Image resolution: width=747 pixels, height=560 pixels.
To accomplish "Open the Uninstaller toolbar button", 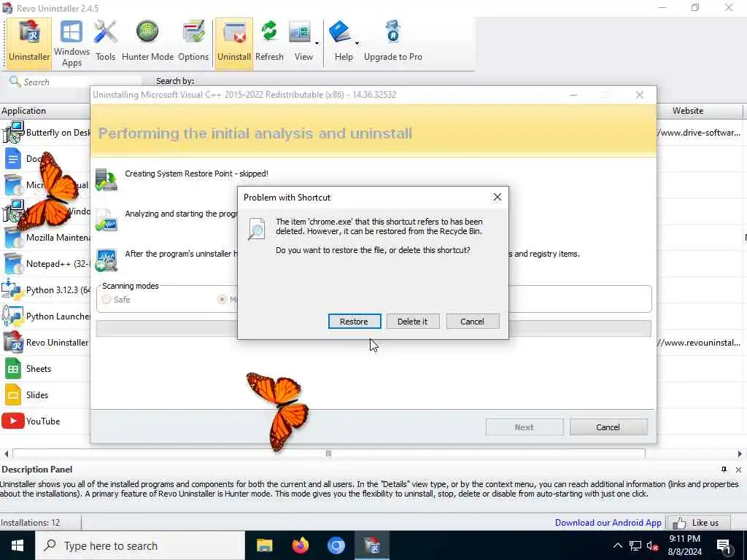I will 29,43.
